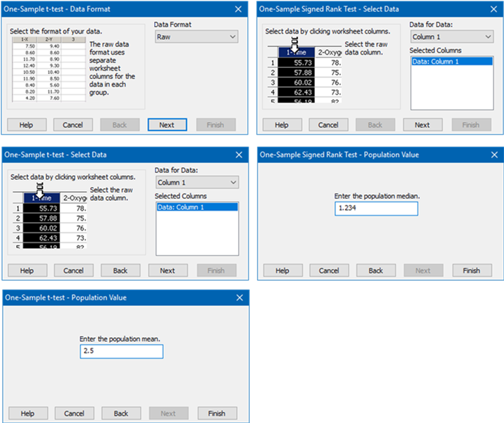Select 'Data: Column 1' in t-test Selected Columns list
This screenshot has width=504, height=423.
(197, 207)
